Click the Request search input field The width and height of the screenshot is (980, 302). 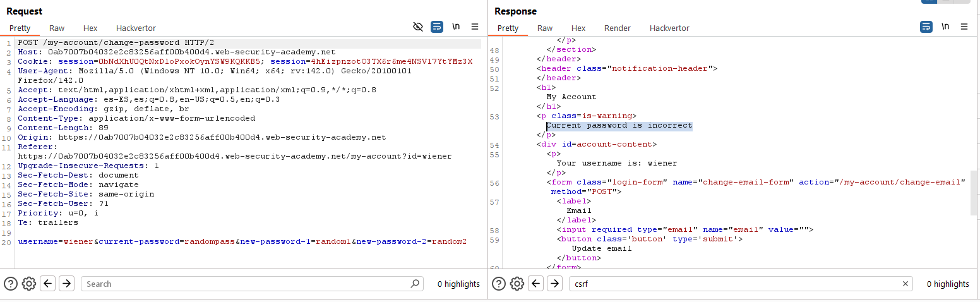(246, 284)
